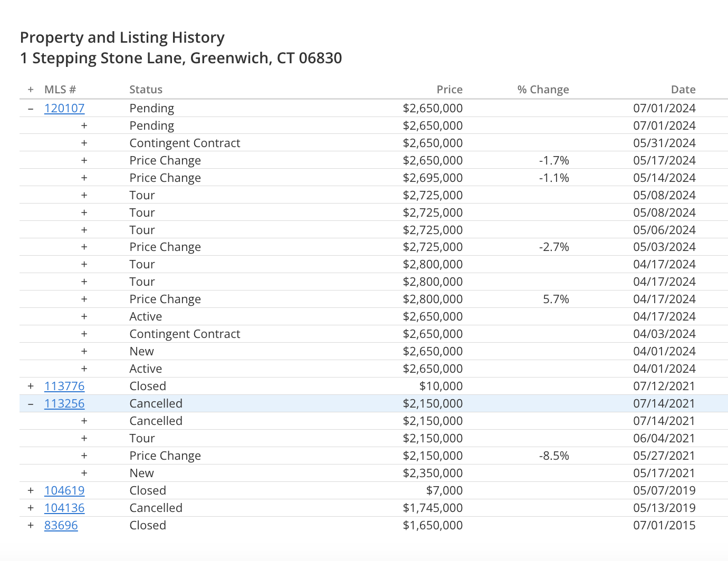Image resolution: width=728 pixels, height=561 pixels.
Task: Click the 1 Stepping Stone Lane address
Action: [181, 58]
